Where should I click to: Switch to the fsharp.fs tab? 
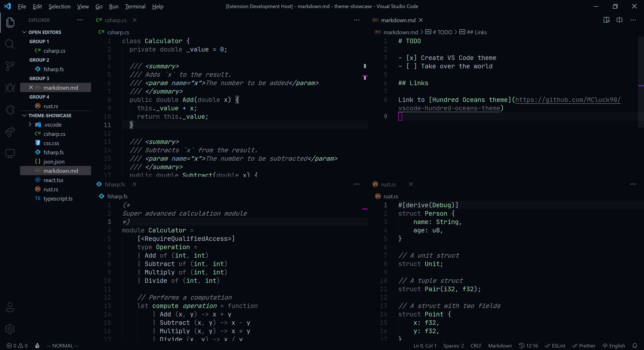pos(115,184)
